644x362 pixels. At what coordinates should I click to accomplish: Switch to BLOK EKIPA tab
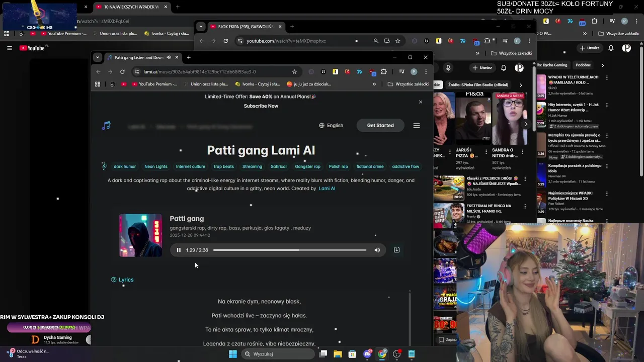point(245,27)
